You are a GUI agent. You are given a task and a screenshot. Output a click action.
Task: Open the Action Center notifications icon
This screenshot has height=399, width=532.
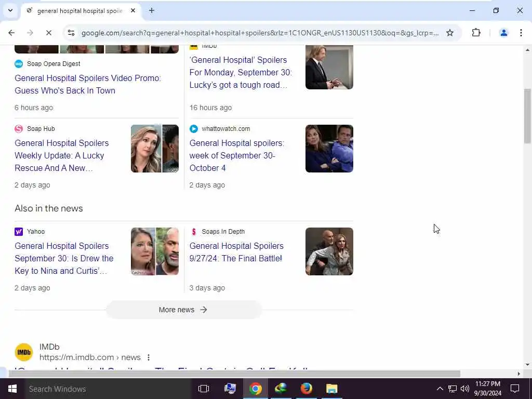pos(515,389)
